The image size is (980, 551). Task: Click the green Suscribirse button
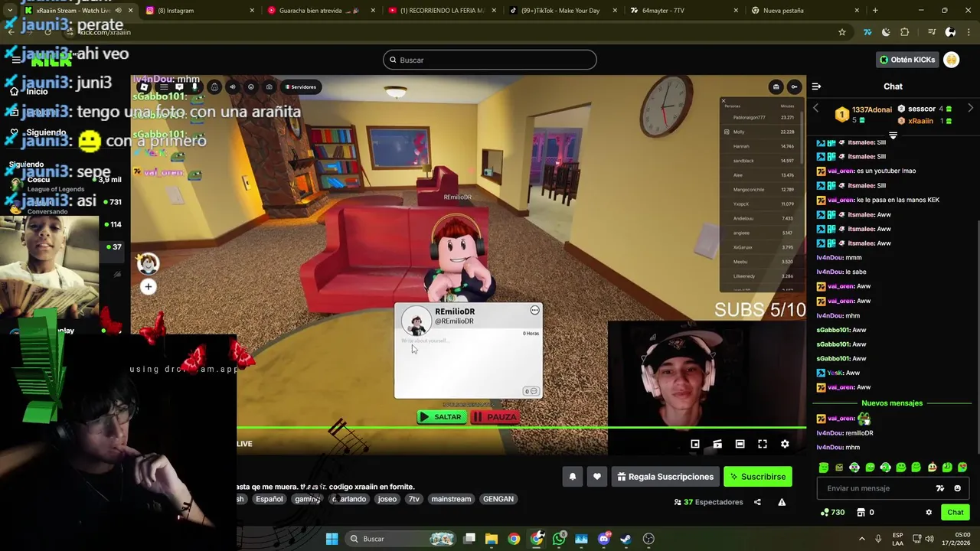(758, 477)
